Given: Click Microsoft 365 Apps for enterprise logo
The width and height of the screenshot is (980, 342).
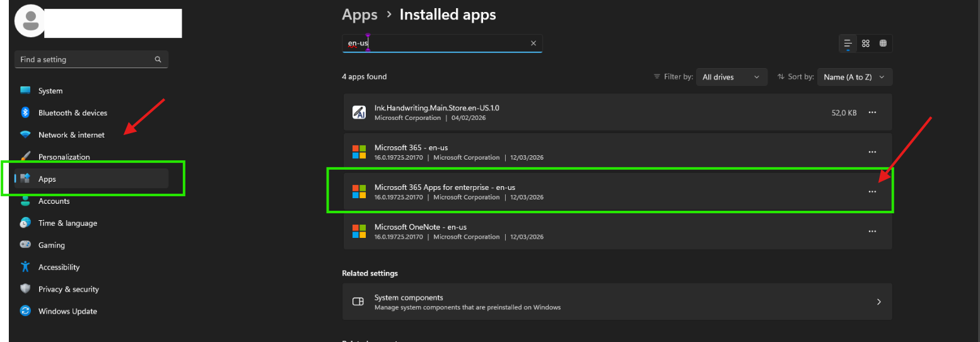Looking at the screenshot, I should coord(359,192).
